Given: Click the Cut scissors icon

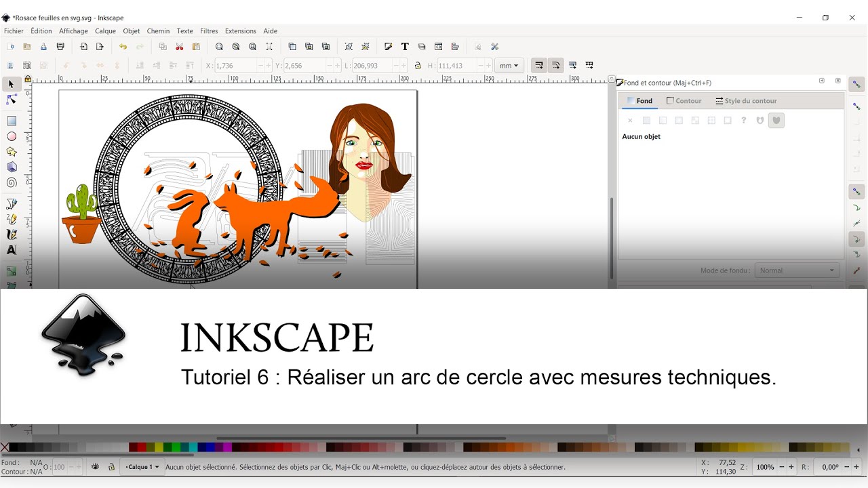Looking at the screenshot, I should pyautogui.click(x=180, y=47).
